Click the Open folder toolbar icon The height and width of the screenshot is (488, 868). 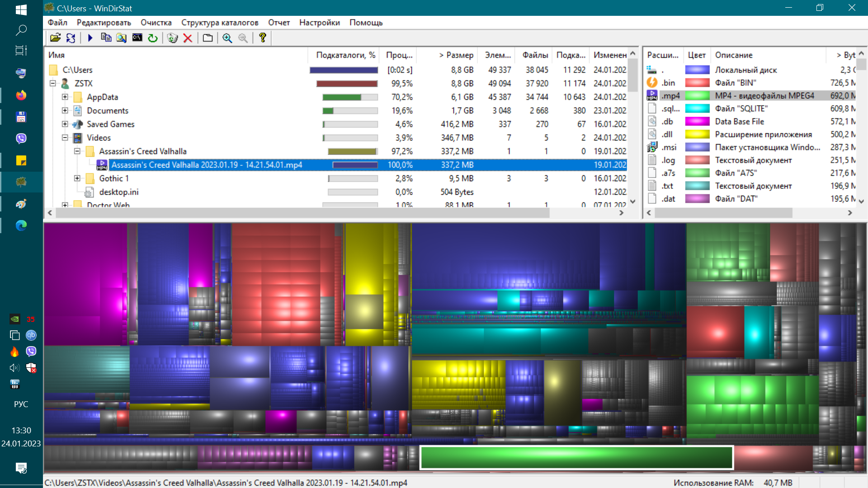[x=55, y=38]
